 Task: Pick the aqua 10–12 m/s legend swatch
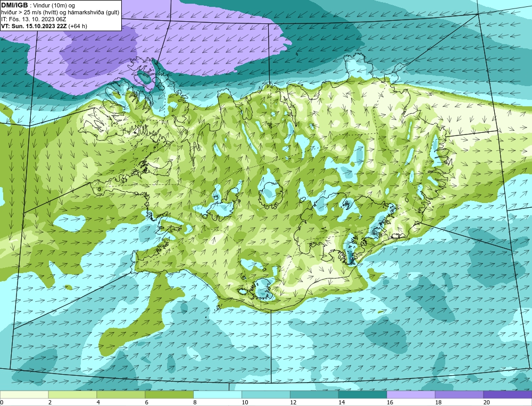point(266,394)
